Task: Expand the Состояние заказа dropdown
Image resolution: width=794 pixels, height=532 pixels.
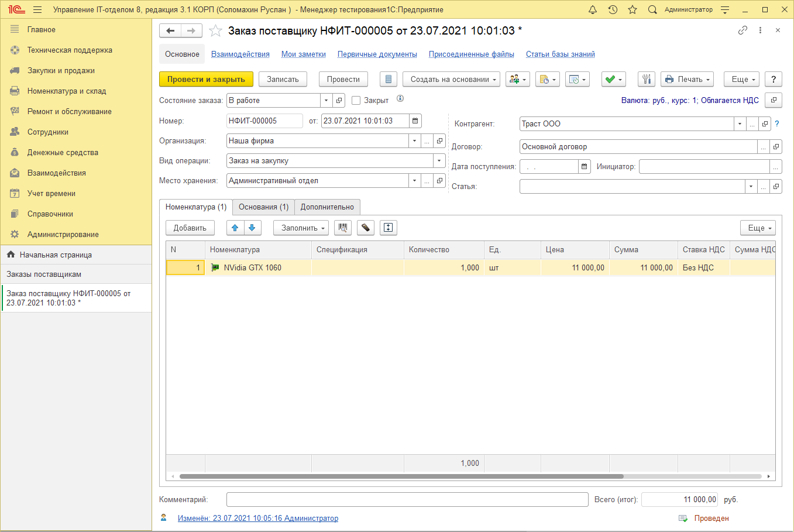Action: point(326,101)
